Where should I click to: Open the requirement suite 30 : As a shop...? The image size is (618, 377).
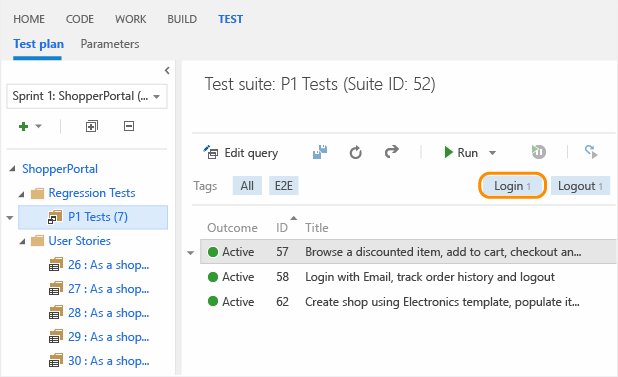[x=108, y=361]
